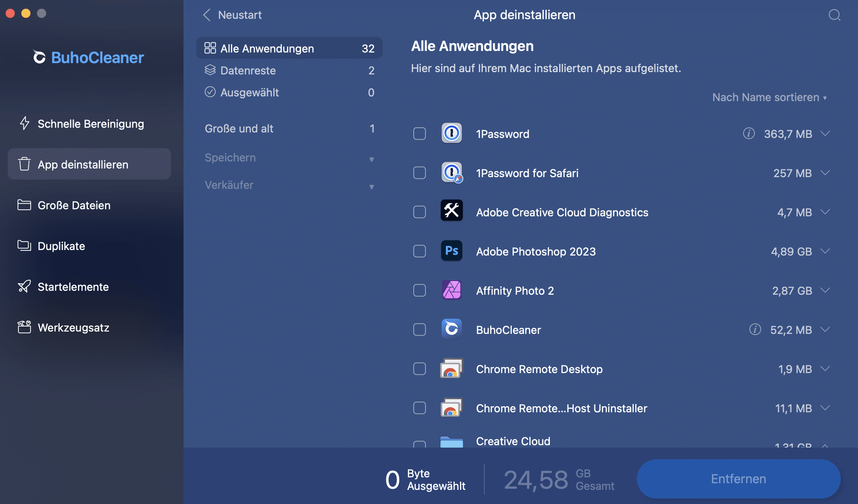
Task: Click the back chevron next to Neustart
Action: (x=207, y=15)
